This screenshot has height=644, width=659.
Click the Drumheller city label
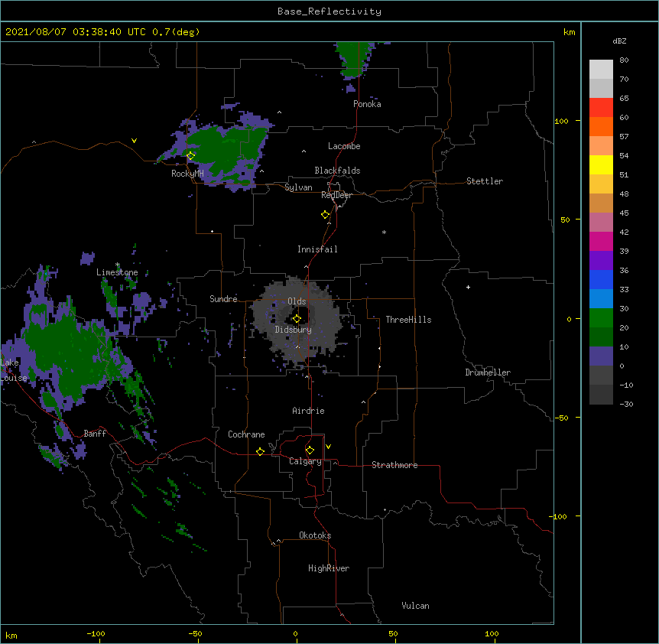[x=488, y=372]
